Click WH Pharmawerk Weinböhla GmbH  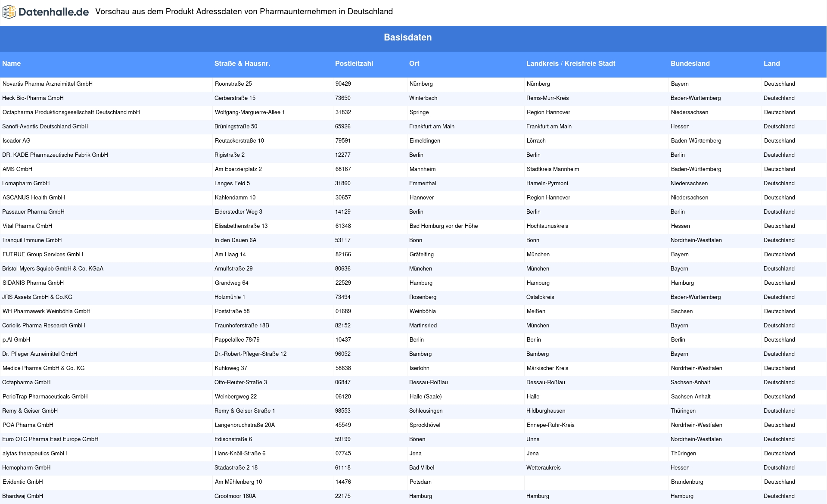47,311
